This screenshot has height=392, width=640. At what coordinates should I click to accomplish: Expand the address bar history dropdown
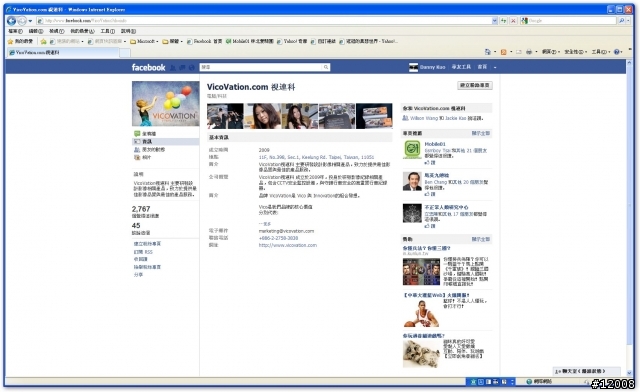pyautogui.click(x=495, y=20)
